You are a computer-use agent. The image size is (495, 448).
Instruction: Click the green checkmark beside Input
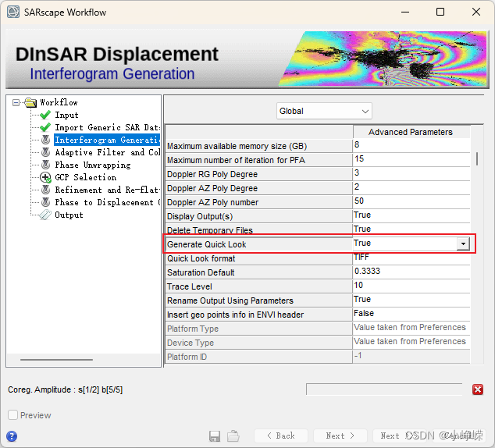45,115
